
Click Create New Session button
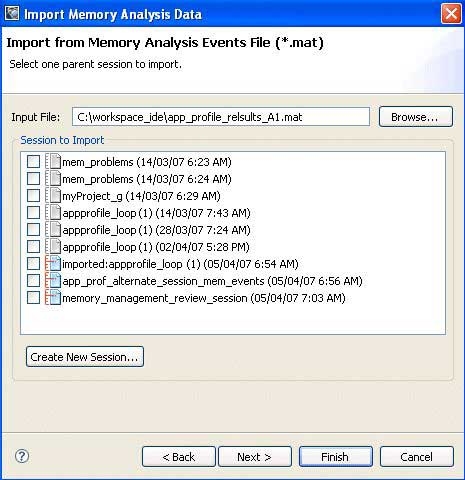pyautogui.click(x=85, y=357)
